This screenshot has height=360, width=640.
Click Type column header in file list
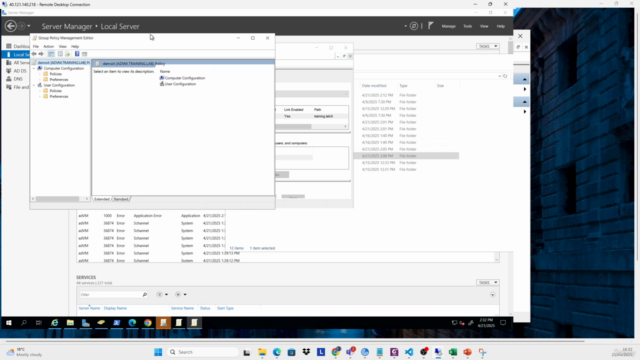tap(403, 86)
